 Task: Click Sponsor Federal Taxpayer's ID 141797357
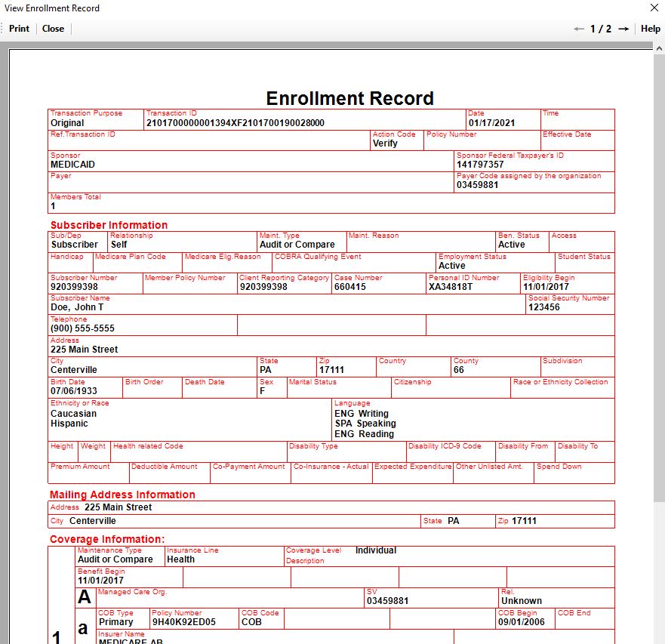(x=480, y=164)
